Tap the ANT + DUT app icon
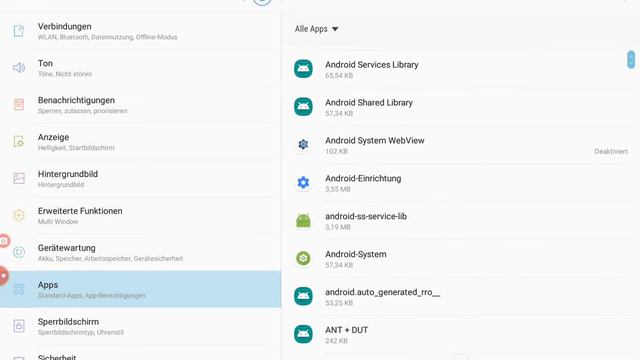 click(303, 334)
